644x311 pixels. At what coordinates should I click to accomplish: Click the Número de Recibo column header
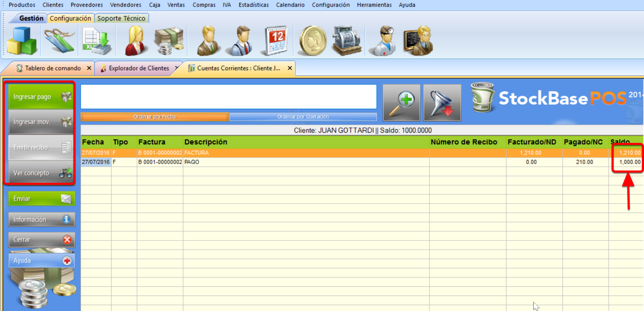click(468, 142)
